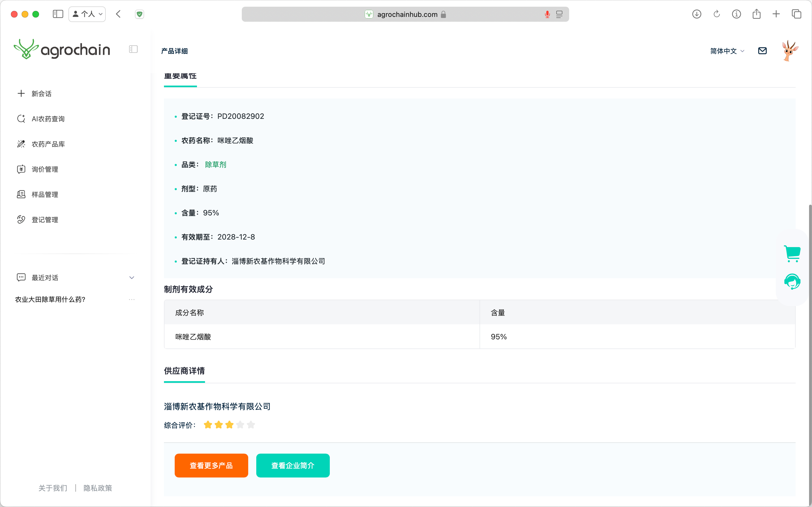Select the 供应商详情 tab heading
The width and height of the screenshot is (812, 507).
click(184, 371)
